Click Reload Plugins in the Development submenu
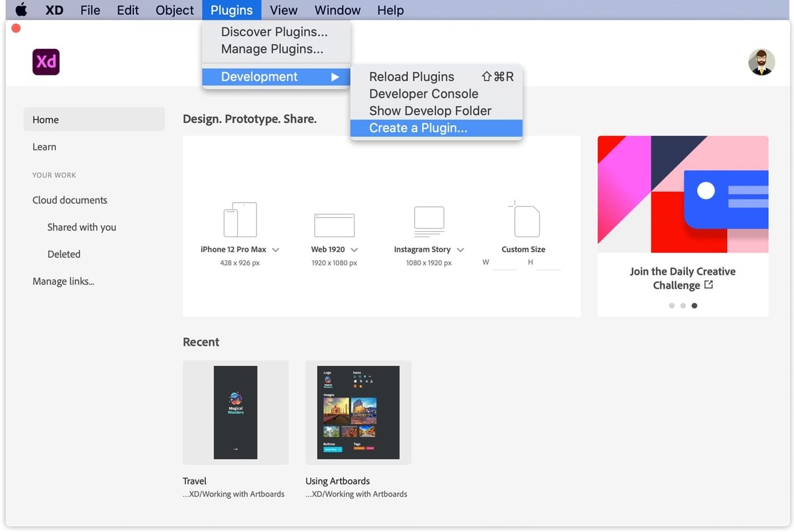Screen dimensions: 794x532 click(411, 76)
